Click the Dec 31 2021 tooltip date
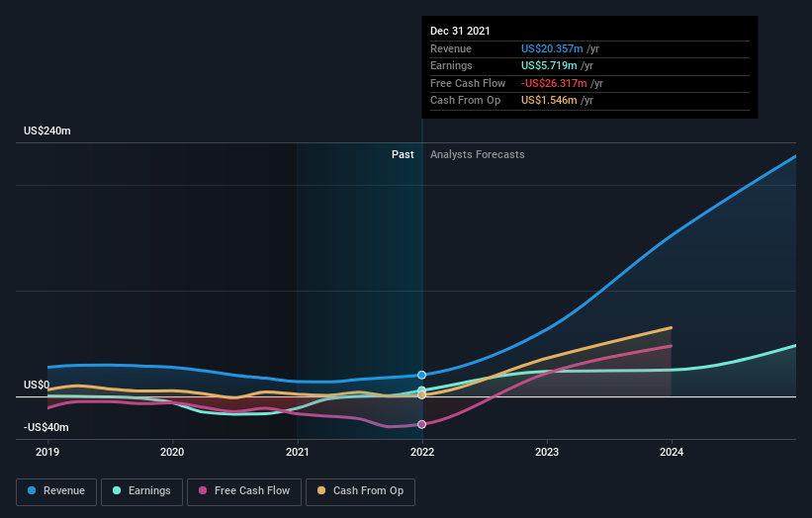The width and height of the screenshot is (812, 518). pos(460,31)
